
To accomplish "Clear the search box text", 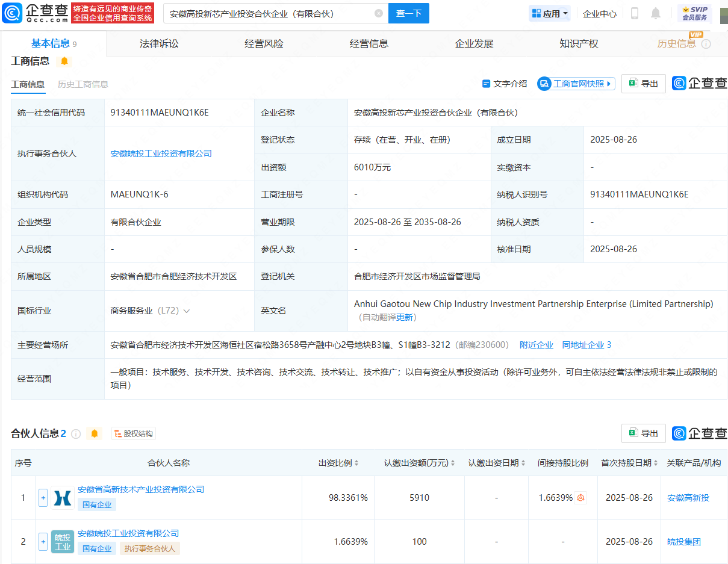I will [378, 13].
